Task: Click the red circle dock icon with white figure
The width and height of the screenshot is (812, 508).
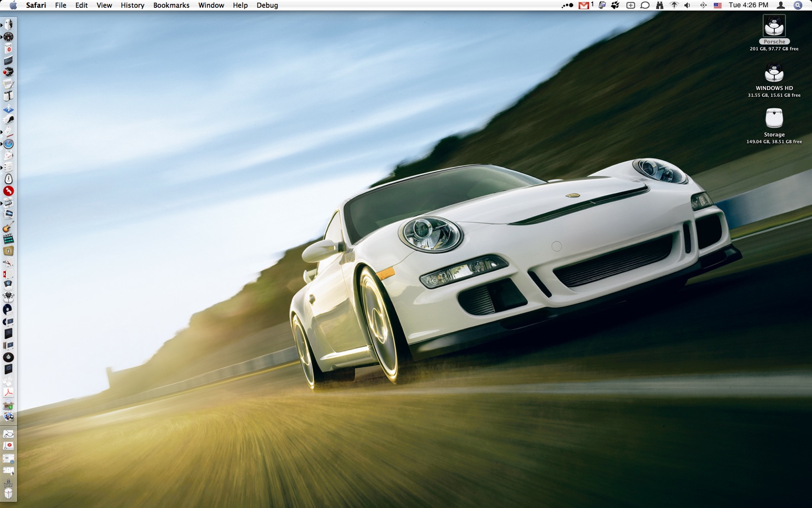Action: (x=8, y=191)
